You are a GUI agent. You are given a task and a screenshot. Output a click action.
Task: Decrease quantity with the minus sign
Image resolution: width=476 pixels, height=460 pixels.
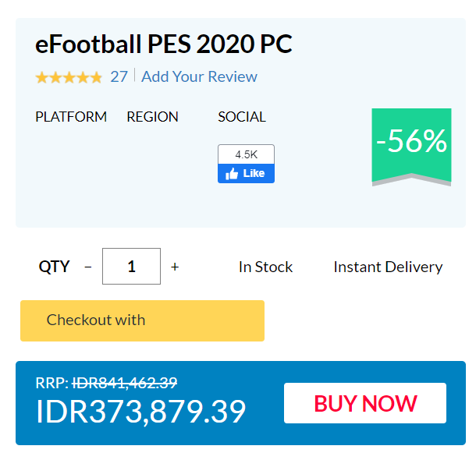tap(87, 267)
